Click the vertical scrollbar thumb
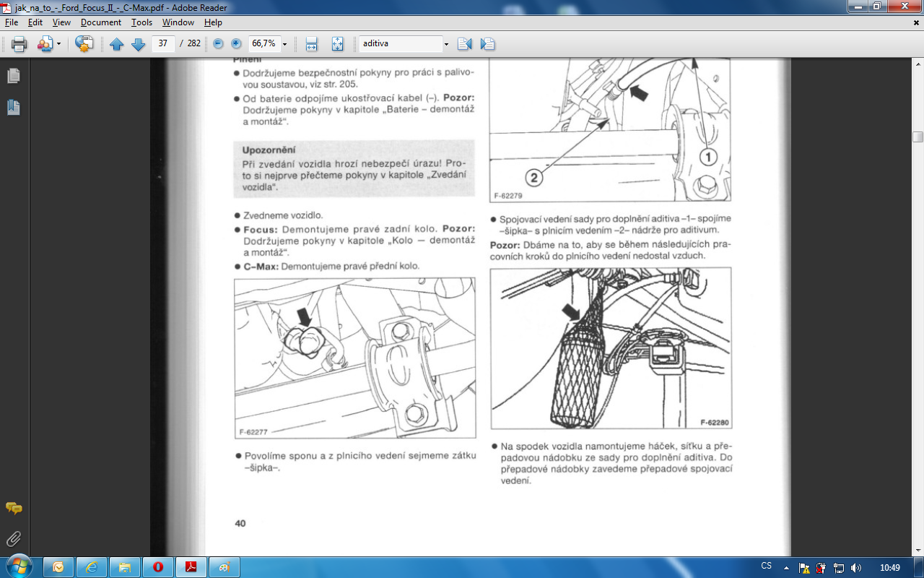 918,137
